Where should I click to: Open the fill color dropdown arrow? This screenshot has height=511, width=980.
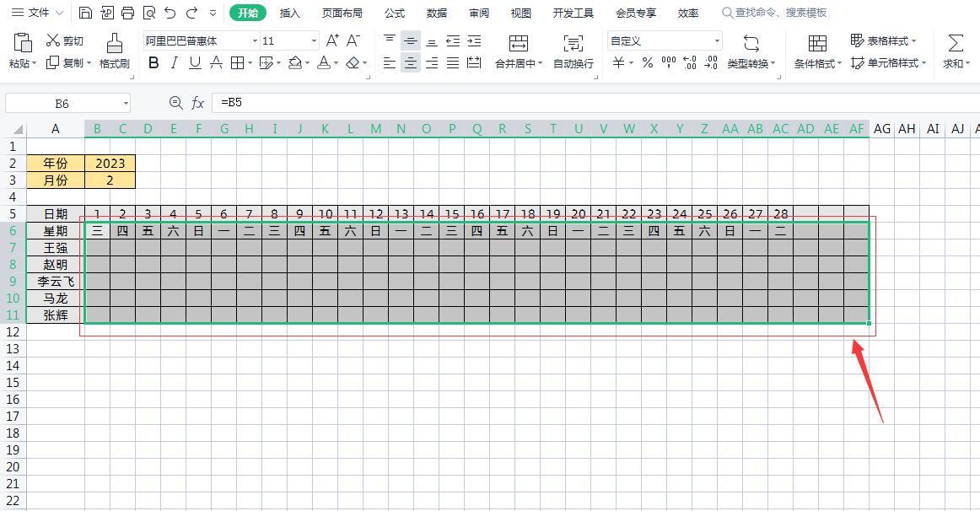pos(307,62)
